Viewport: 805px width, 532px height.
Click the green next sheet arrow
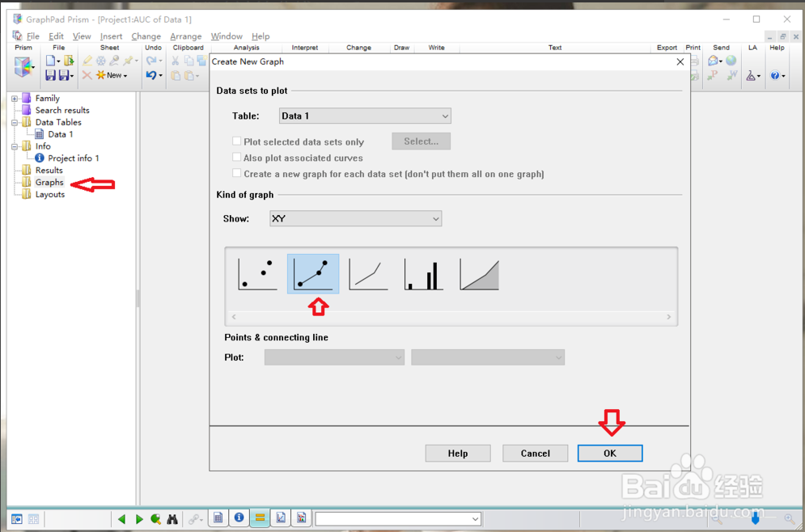[x=139, y=519]
